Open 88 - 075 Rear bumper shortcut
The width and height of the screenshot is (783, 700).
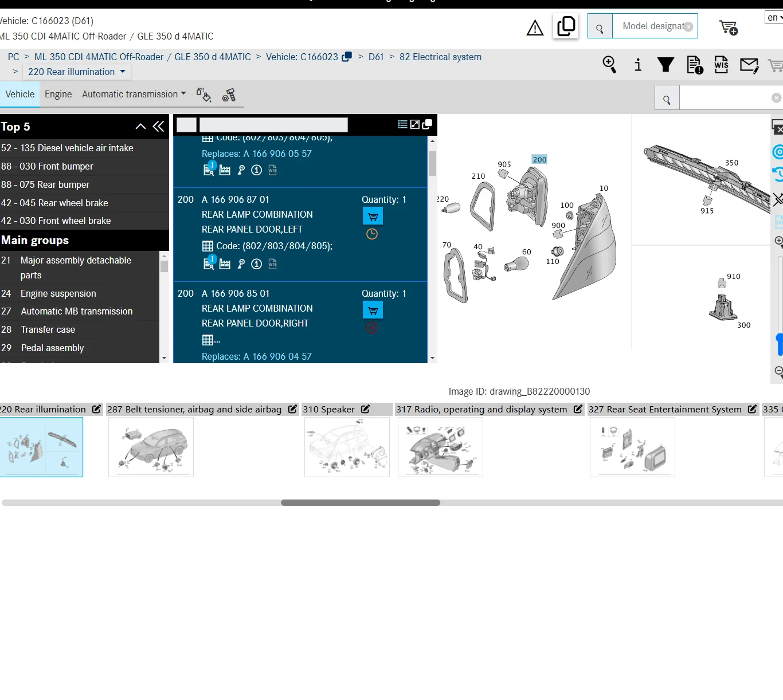84,184
